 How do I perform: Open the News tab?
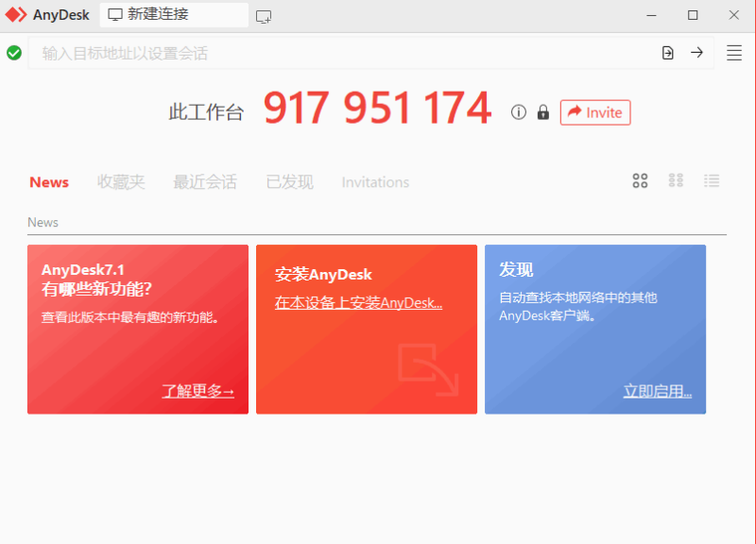49,182
